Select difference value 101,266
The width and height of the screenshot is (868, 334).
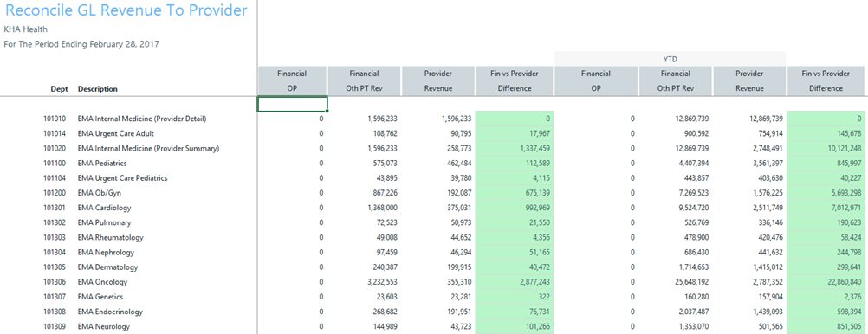515,327
